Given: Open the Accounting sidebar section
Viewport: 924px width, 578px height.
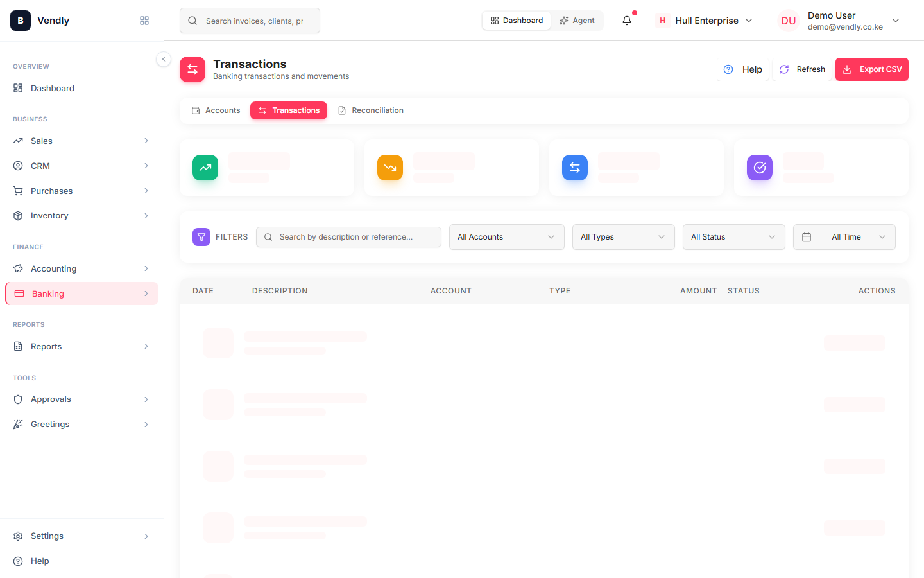Looking at the screenshot, I should (x=81, y=268).
